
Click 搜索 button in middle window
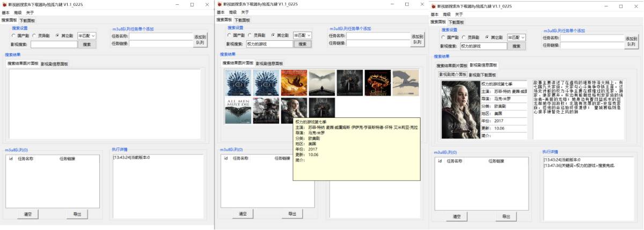point(302,44)
